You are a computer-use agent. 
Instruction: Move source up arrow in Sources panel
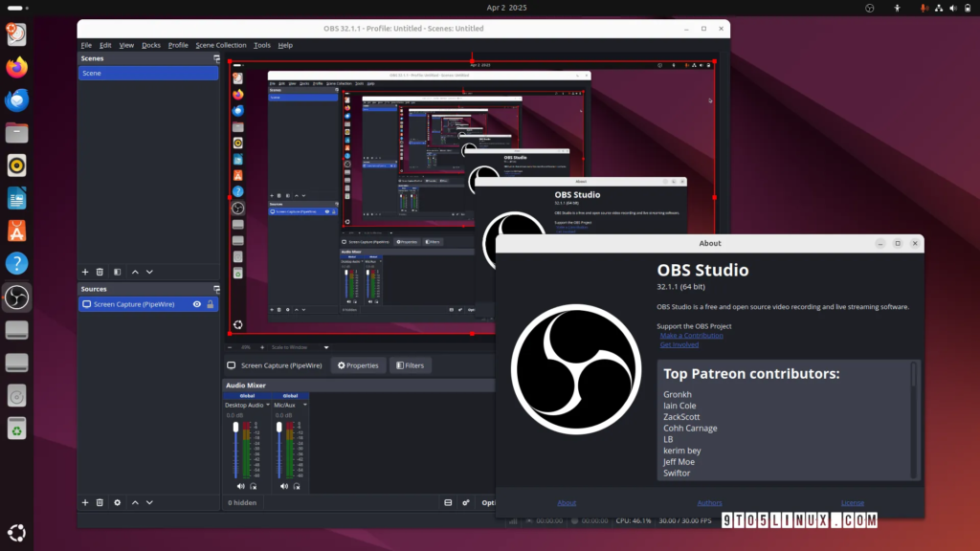point(135,502)
